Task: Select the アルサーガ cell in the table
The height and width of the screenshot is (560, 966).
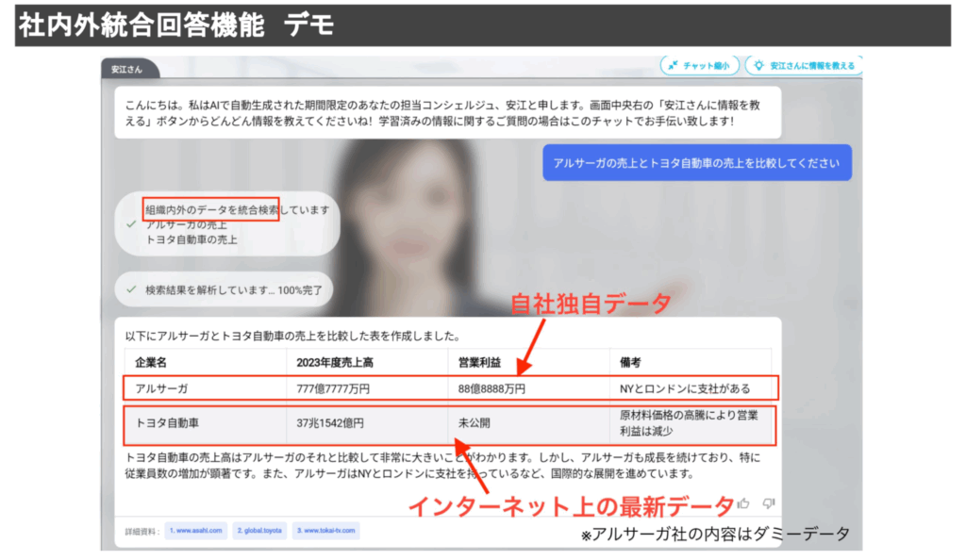Action: pos(164,387)
